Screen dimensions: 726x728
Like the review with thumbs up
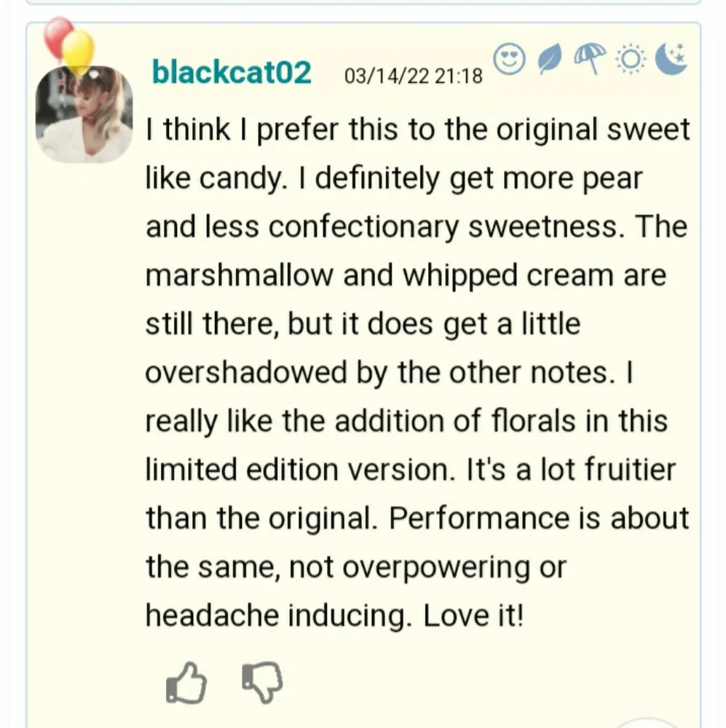coord(186,683)
